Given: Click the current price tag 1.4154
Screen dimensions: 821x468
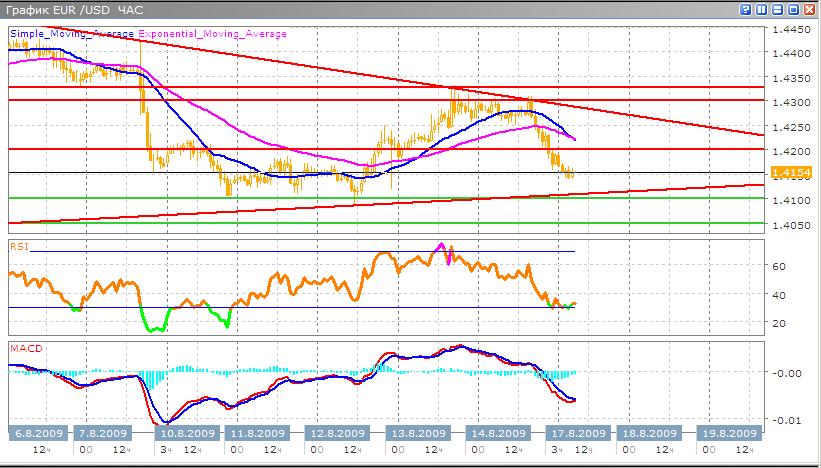Looking at the screenshot, I should point(792,172).
